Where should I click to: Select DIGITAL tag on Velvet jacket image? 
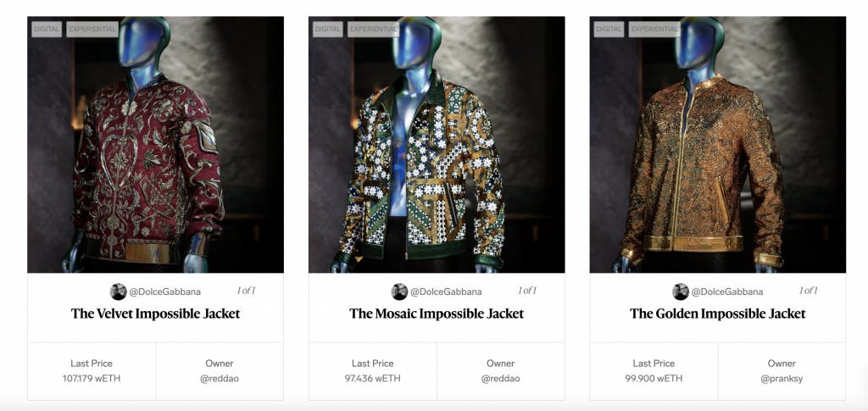47,30
